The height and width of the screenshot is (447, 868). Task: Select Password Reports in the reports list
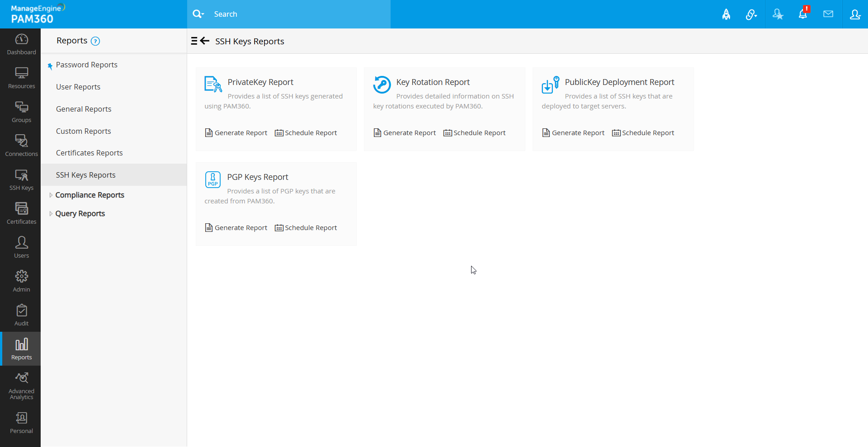pos(86,65)
